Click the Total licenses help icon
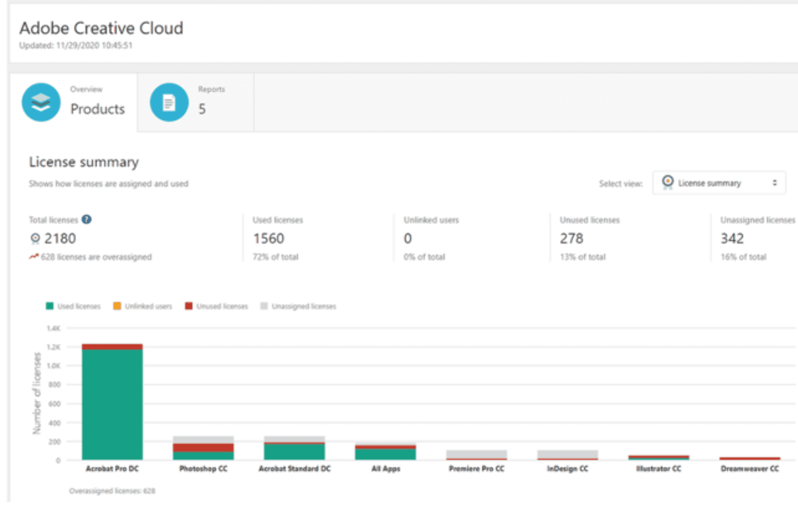The width and height of the screenshot is (798, 532). (x=86, y=219)
